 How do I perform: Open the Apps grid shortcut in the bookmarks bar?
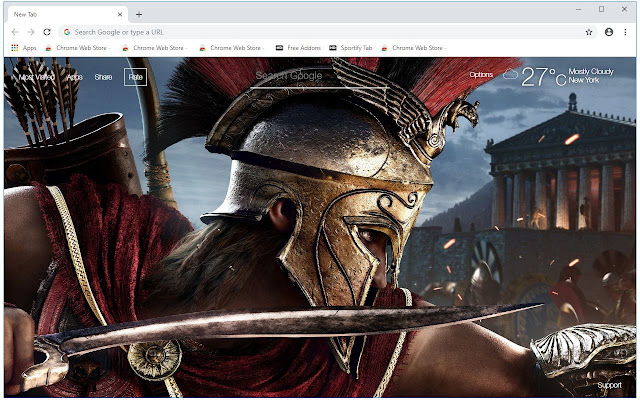[x=24, y=48]
